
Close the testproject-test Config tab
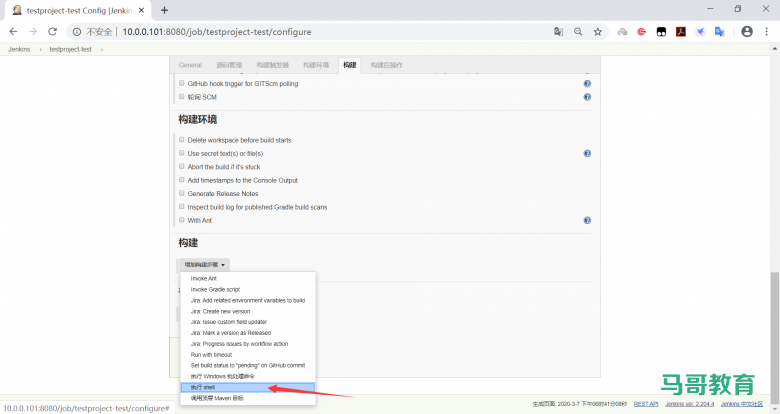(141, 10)
